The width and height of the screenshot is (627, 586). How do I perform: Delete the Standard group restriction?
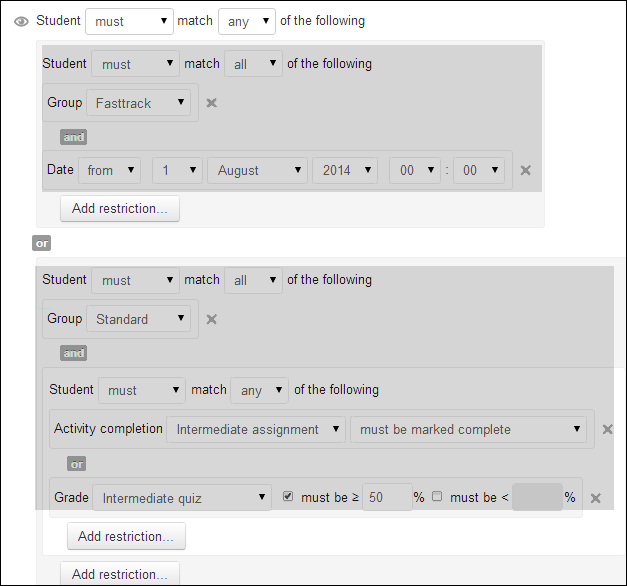tap(212, 319)
